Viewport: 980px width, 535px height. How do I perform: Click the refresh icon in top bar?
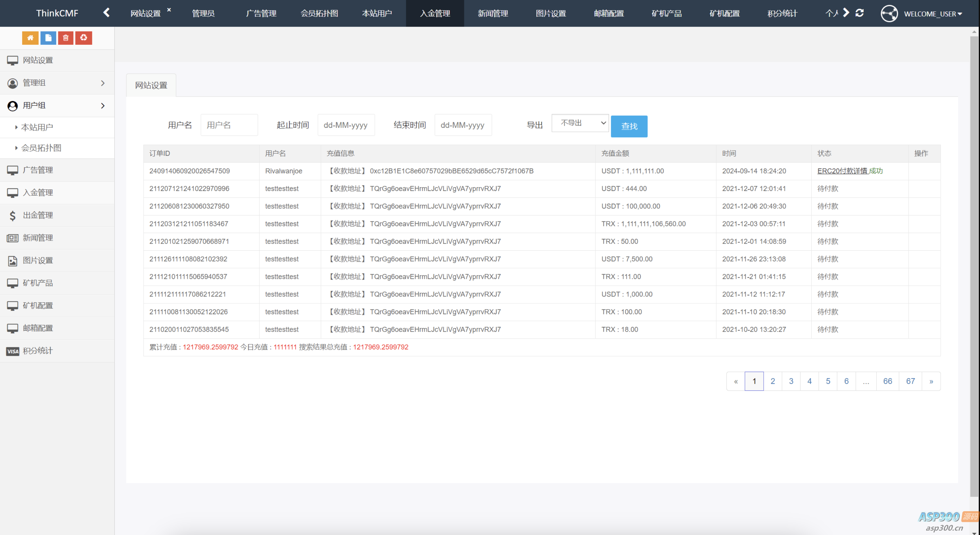859,13
